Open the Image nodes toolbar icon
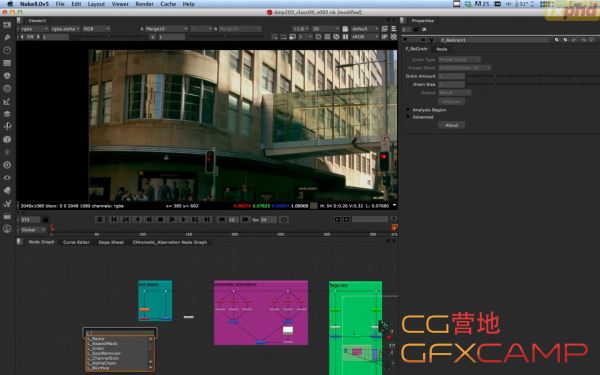This screenshot has height=375, width=600. pyautogui.click(x=7, y=25)
